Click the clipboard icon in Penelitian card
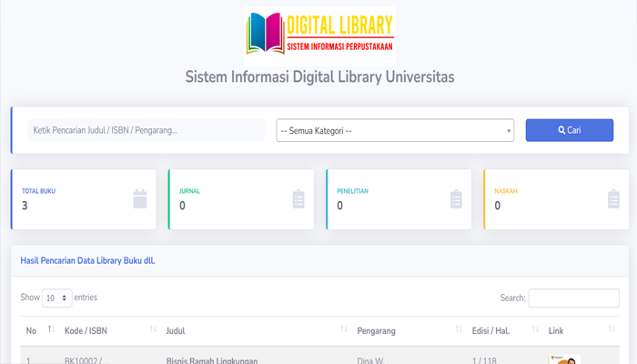The image size is (637, 364). (x=456, y=198)
